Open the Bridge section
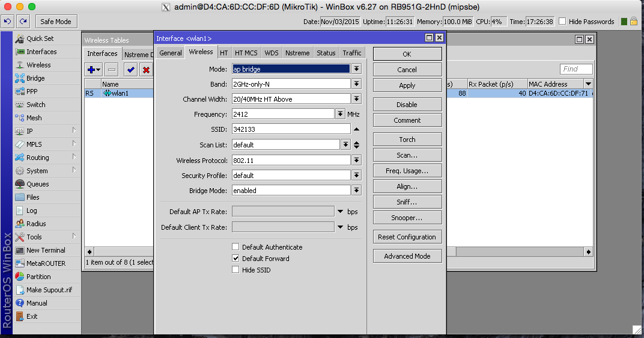Image resolution: width=644 pixels, height=338 pixels. coord(47,78)
